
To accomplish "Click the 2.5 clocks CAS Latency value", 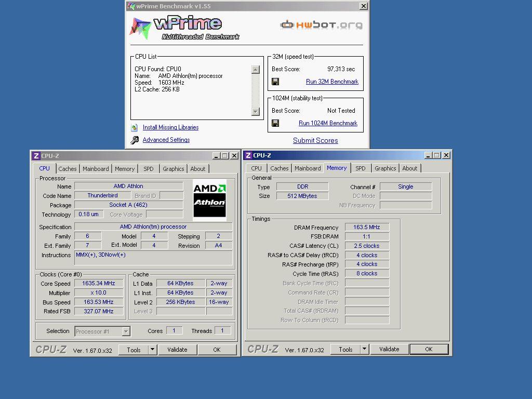I will [x=367, y=246].
